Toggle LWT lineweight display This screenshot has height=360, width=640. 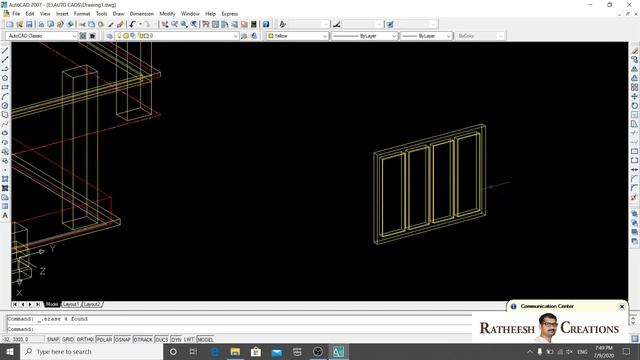point(189,339)
